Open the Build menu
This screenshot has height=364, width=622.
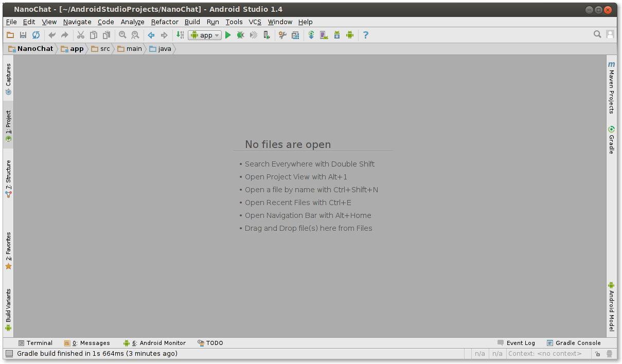coord(192,22)
